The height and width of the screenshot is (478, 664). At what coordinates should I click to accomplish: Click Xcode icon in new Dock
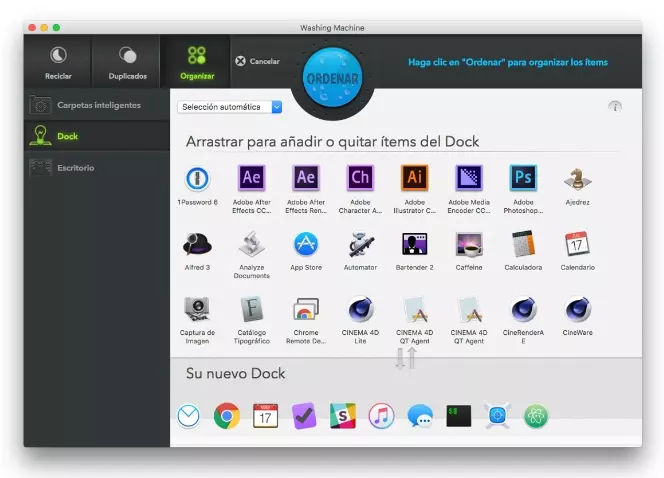click(x=498, y=416)
